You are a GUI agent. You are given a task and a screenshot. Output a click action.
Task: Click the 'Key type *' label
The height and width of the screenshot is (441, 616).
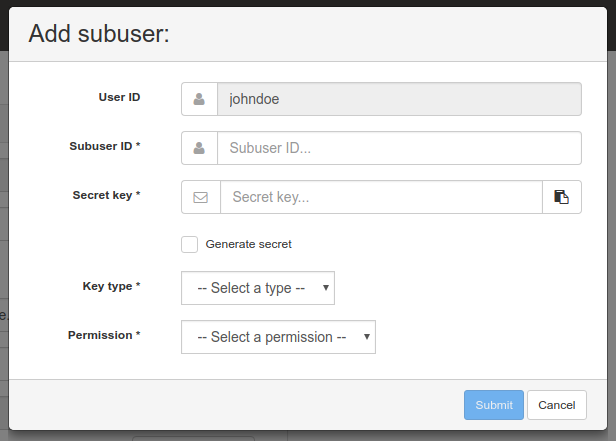point(111,286)
